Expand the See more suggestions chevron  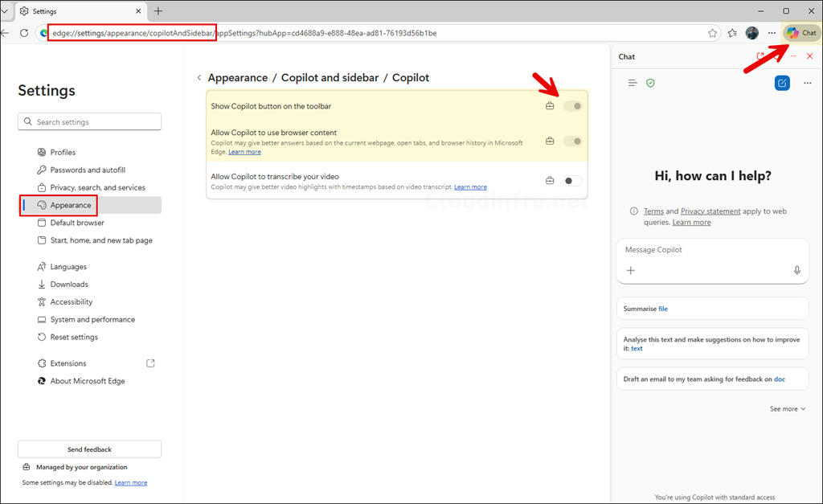(x=788, y=409)
